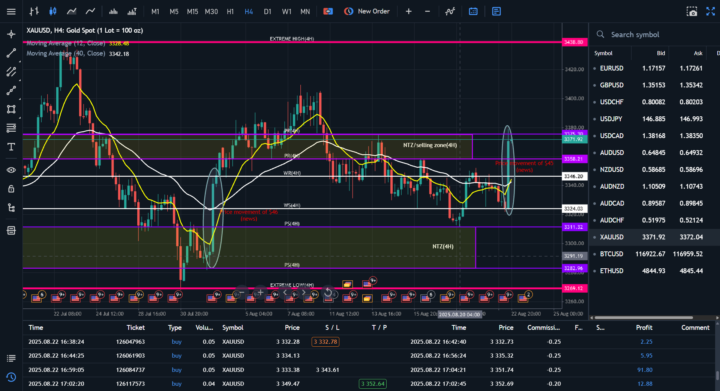Sort history by Commission column header
Viewport: 720px width, 391px height.
coord(543,327)
